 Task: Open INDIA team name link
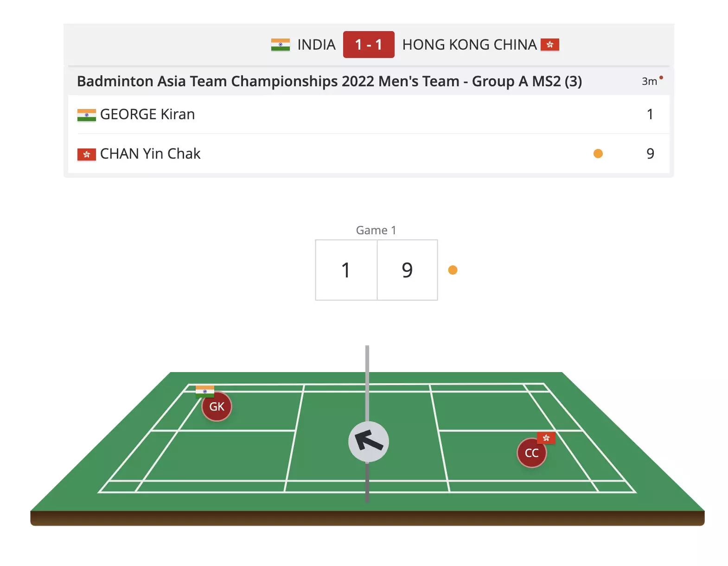(316, 45)
